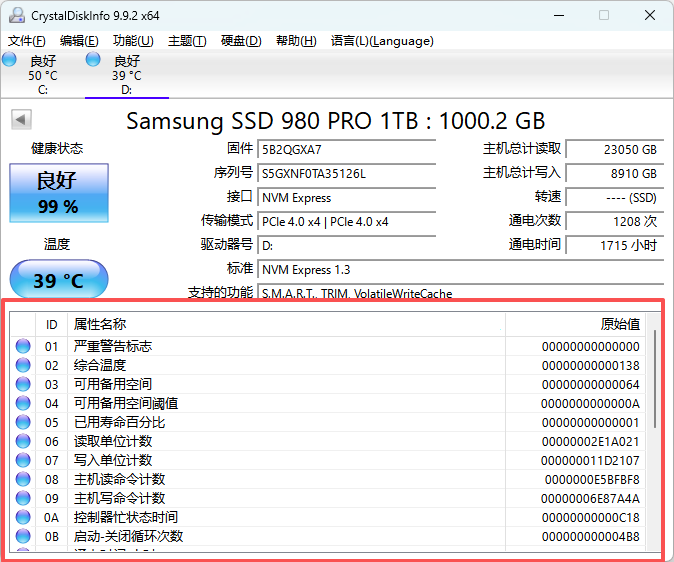This screenshot has height=562, width=674.
Task: Click the supported features field with TRIM
Action: (x=461, y=292)
